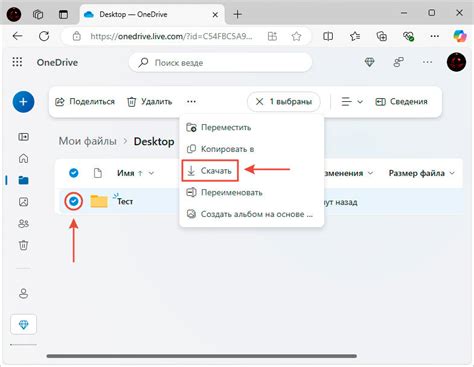
Task: Open Edge settings and more menu
Action: point(435,36)
